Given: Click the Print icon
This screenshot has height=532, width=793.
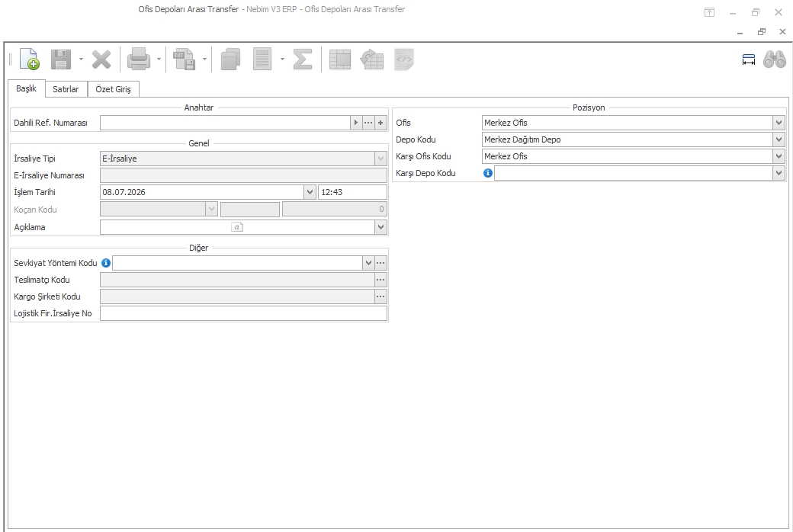Looking at the screenshot, I should 139,59.
